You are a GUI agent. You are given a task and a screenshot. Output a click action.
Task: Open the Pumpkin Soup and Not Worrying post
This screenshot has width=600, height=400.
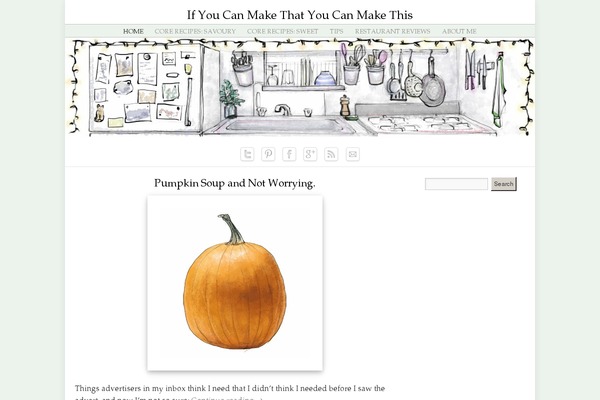click(x=235, y=183)
